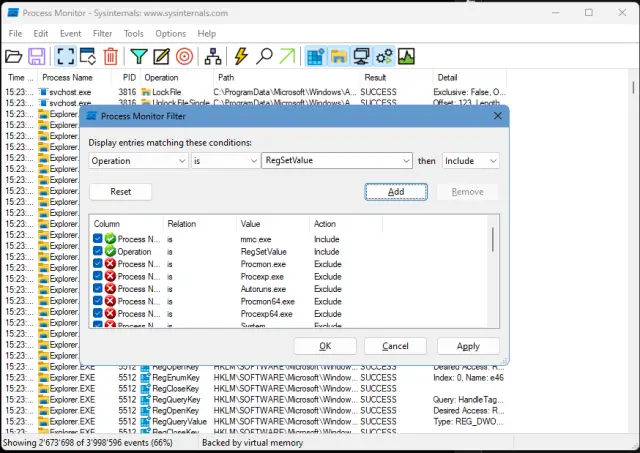Viewport: 640px width, 453px height.
Task: Toggle Show Registry Activity icon
Action: click(315, 56)
